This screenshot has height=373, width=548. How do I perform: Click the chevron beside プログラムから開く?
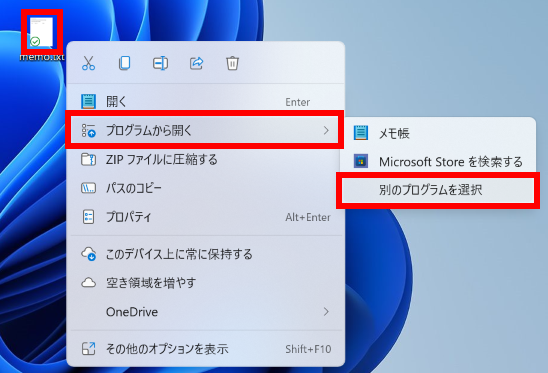(x=326, y=130)
